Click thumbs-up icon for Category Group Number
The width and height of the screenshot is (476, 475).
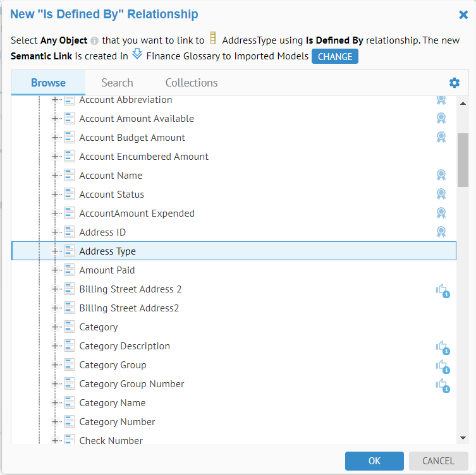442,384
